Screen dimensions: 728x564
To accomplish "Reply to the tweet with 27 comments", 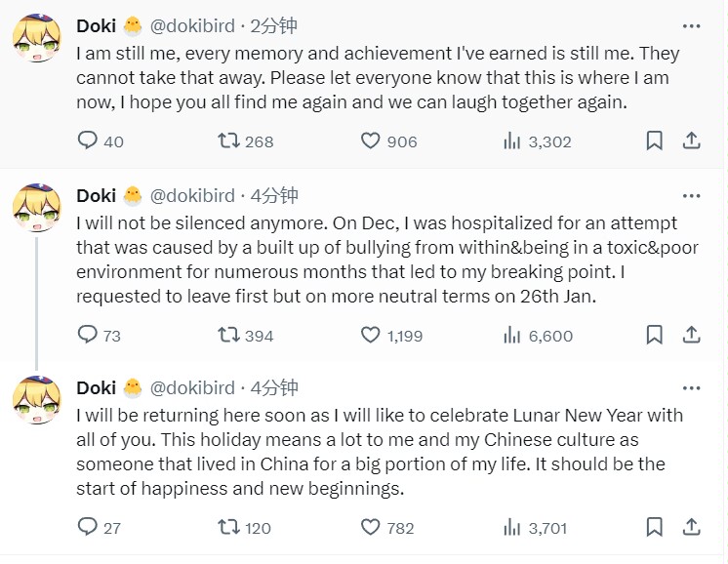I will 88,528.
